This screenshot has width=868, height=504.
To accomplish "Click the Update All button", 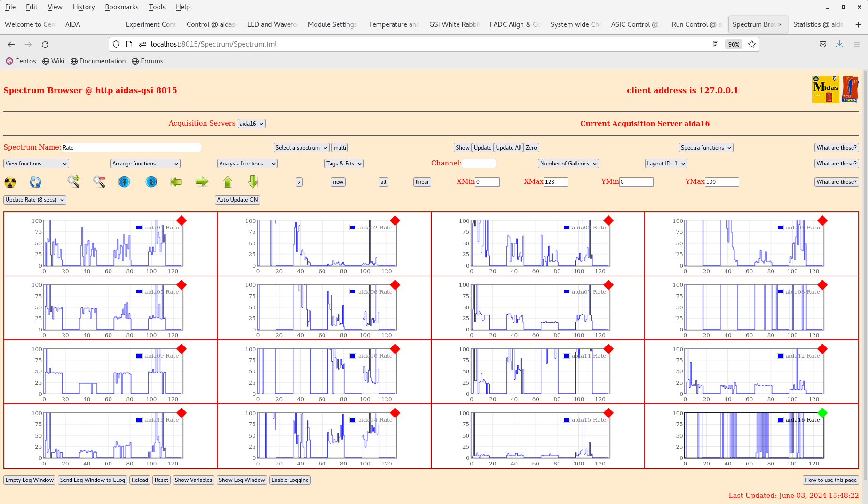I will point(508,148).
